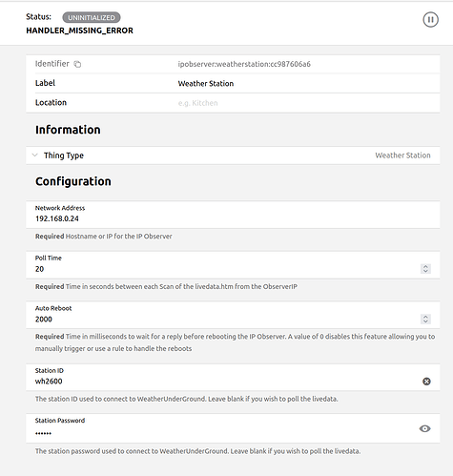453x476 pixels.
Task: Copy the identifier with the clipboard icon
Action: coord(77,64)
